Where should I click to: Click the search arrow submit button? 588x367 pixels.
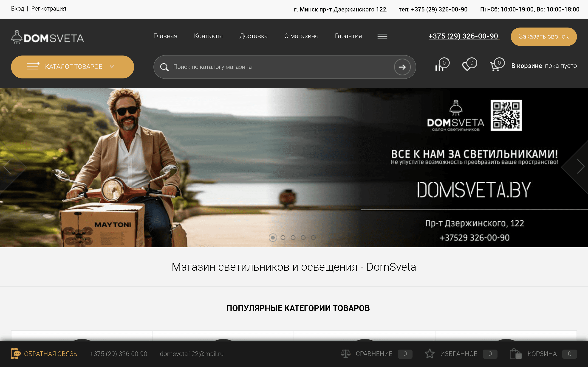[402, 67]
